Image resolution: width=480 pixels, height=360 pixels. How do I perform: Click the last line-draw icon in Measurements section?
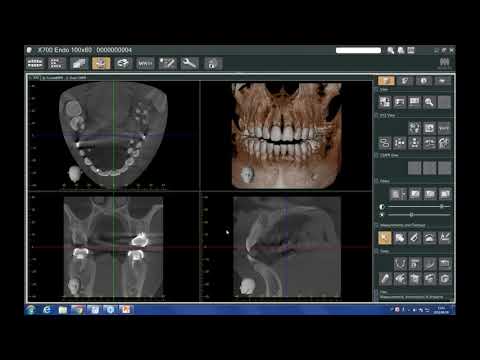pyautogui.click(x=444, y=238)
